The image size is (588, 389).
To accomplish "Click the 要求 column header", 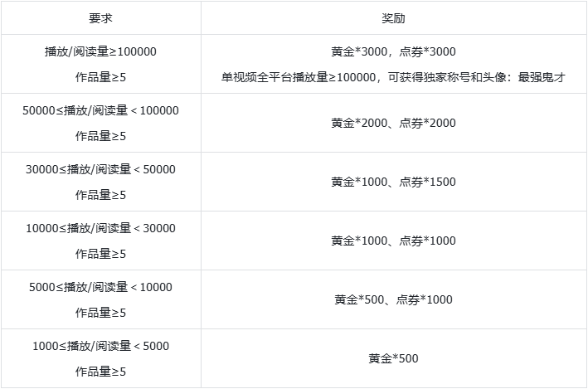I will click(x=100, y=17).
